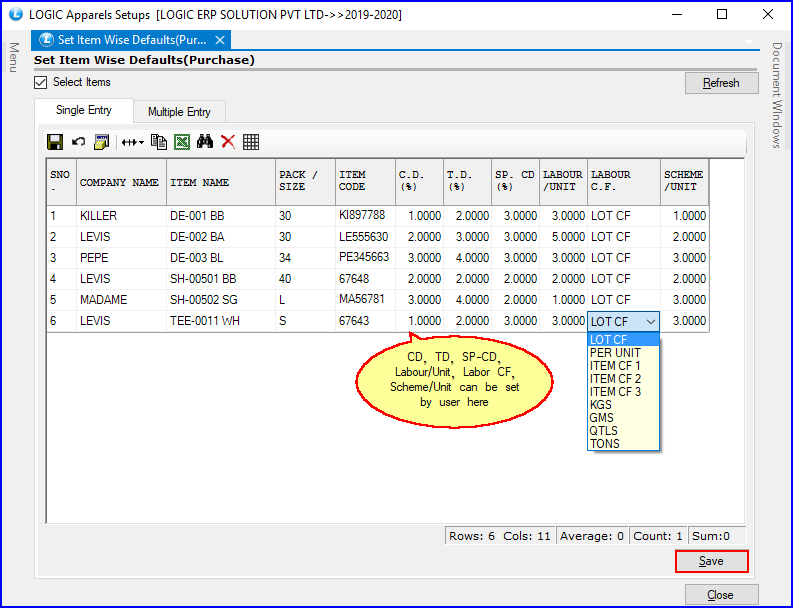Image resolution: width=793 pixels, height=608 pixels.
Task: Select item code LE555630 cell
Action: [365, 237]
